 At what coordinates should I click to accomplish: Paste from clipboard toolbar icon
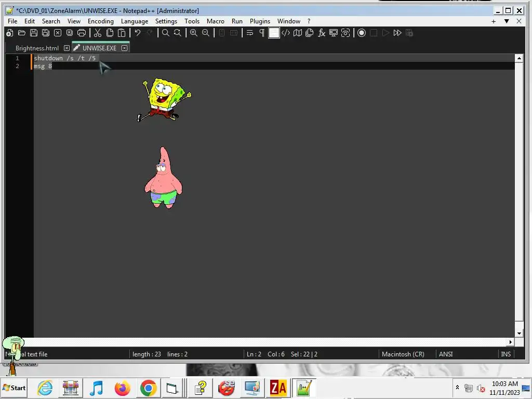[122, 33]
